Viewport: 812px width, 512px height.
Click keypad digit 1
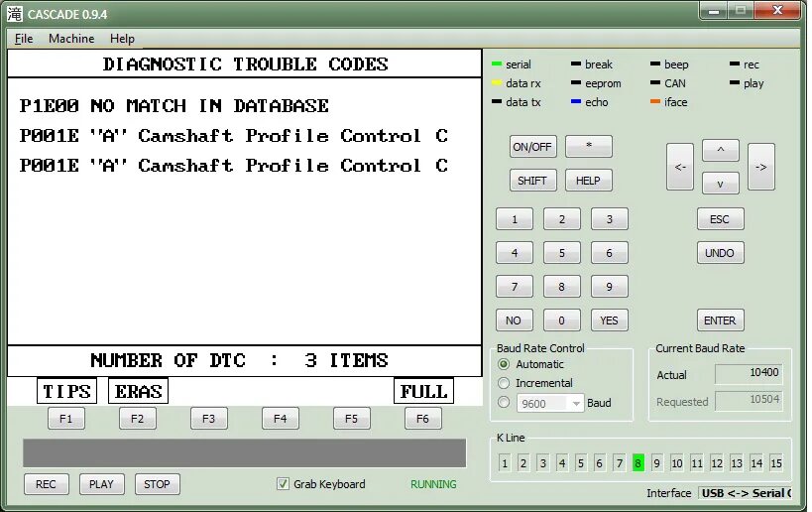(515, 219)
